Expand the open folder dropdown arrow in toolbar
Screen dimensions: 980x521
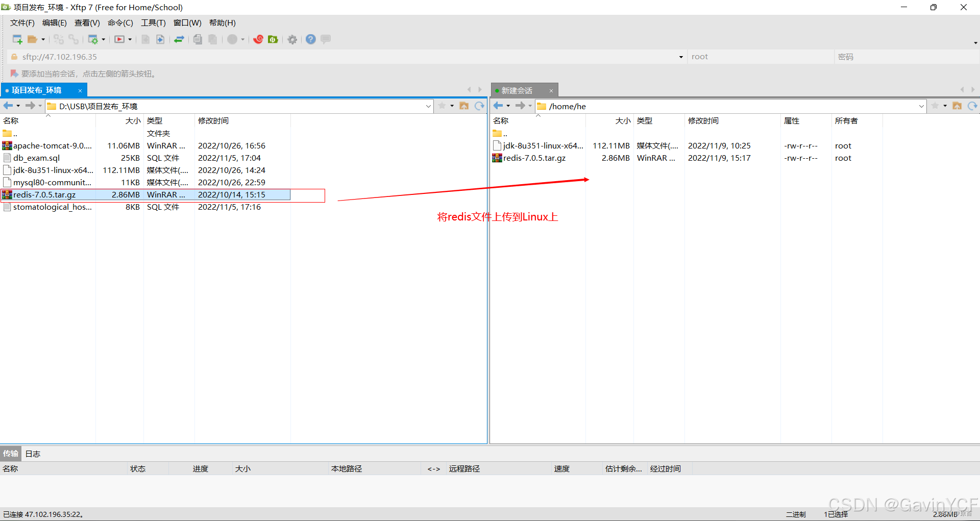[x=43, y=39]
